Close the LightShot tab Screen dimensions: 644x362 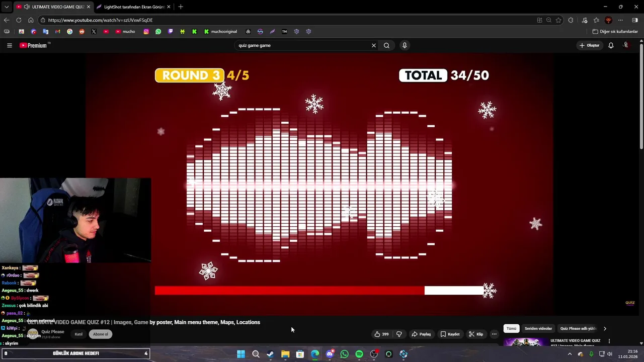pos(169,7)
